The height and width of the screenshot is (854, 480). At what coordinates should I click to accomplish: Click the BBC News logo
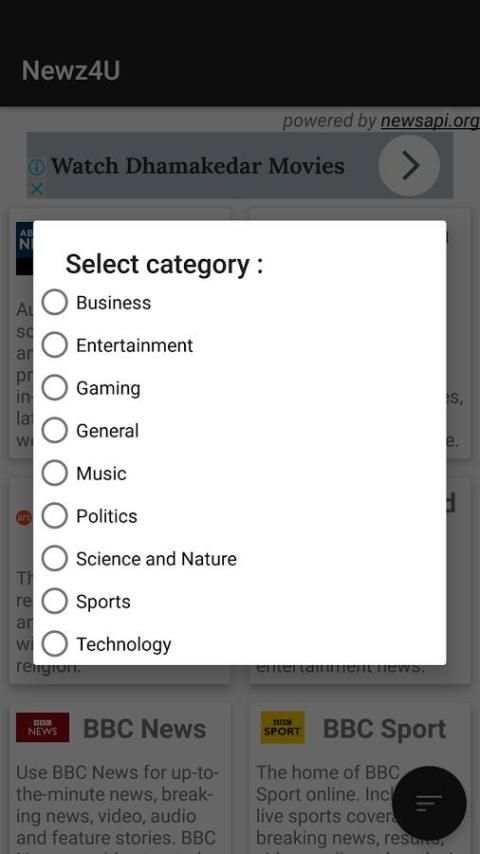point(42,728)
